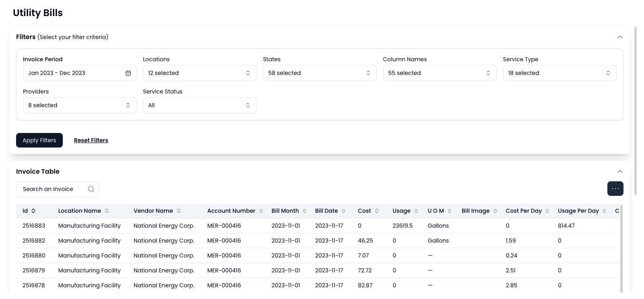
Task: Click cost per day value 2.51
Action: pyautogui.click(x=511, y=270)
